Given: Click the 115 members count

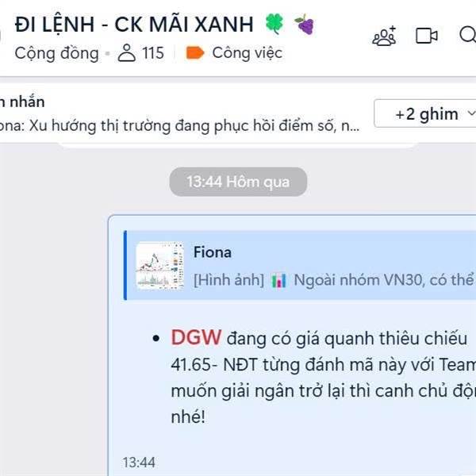Looking at the screenshot, I should (153, 53).
